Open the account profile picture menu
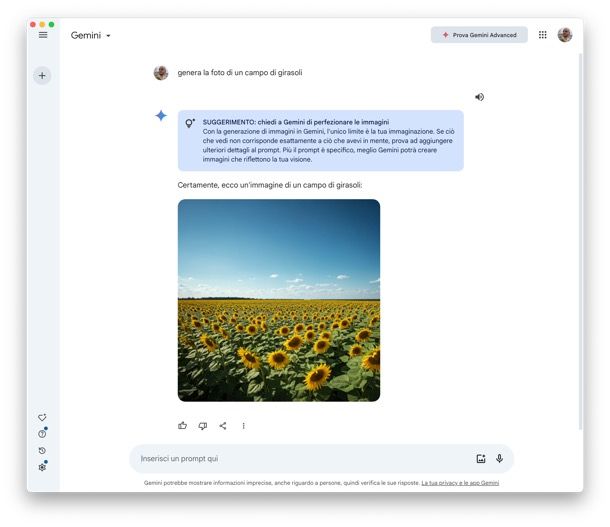The height and width of the screenshot is (527, 610). pos(564,35)
